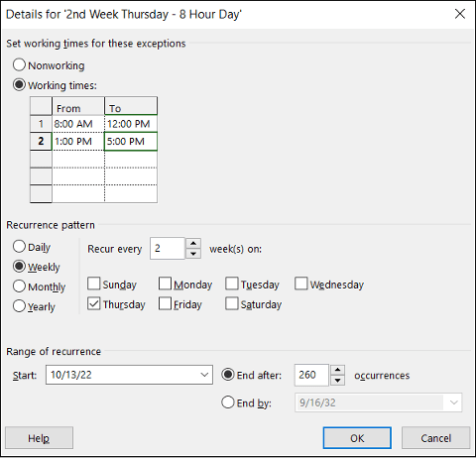Image resolution: width=476 pixels, height=458 pixels.
Task: Click the OK button
Action: point(357,438)
